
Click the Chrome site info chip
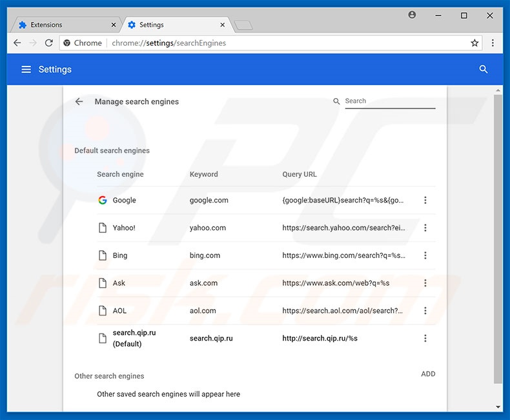83,43
